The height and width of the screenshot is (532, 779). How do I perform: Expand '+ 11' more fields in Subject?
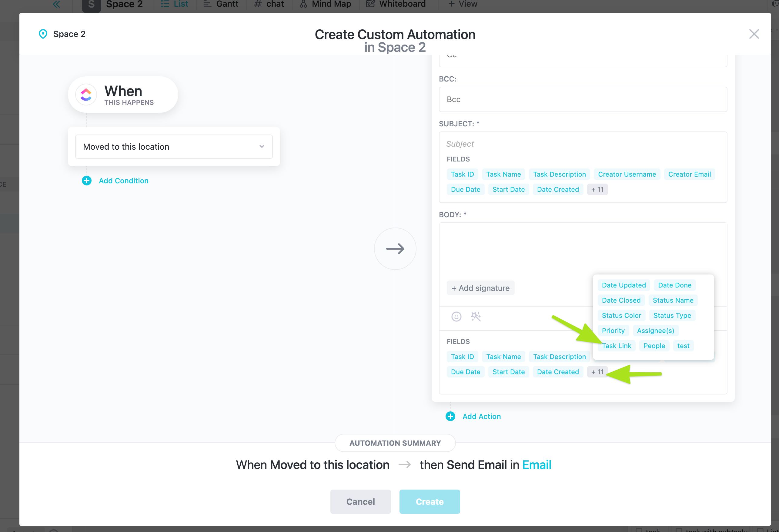click(x=597, y=190)
